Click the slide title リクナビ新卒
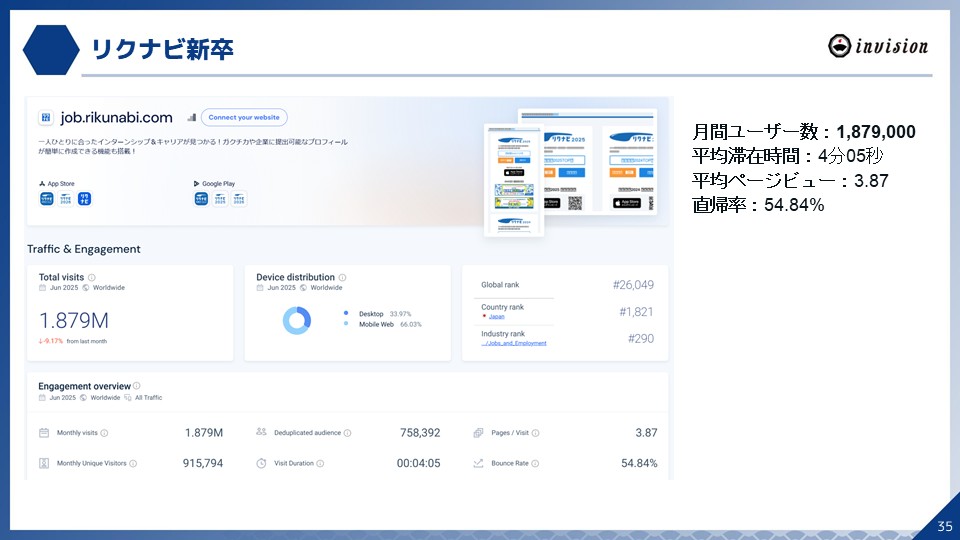This screenshot has height=540, width=960. (x=162, y=49)
